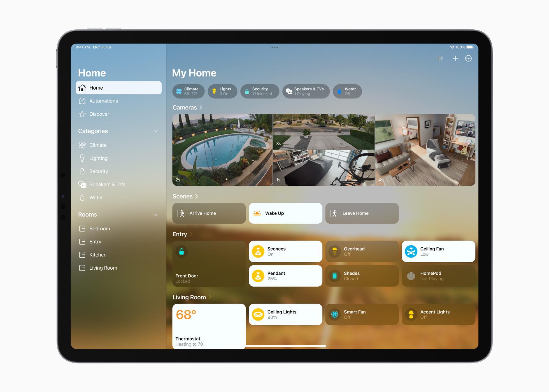Open the Automations menu item

pyautogui.click(x=103, y=101)
